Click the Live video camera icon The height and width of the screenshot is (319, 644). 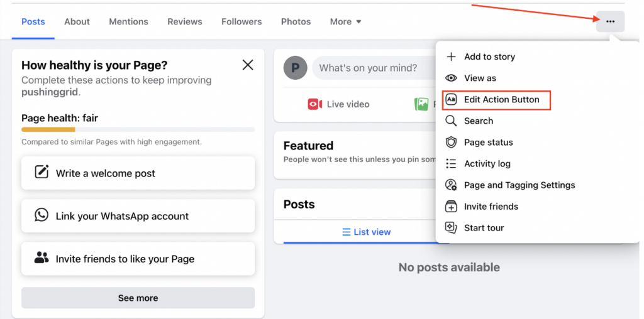pyautogui.click(x=314, y=104)
